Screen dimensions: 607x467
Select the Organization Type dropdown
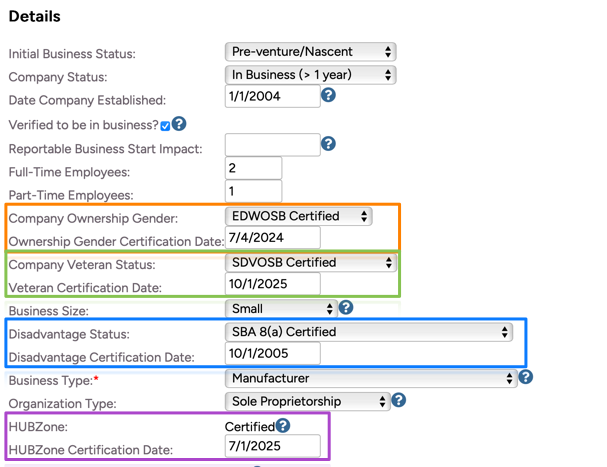point(307,401)
